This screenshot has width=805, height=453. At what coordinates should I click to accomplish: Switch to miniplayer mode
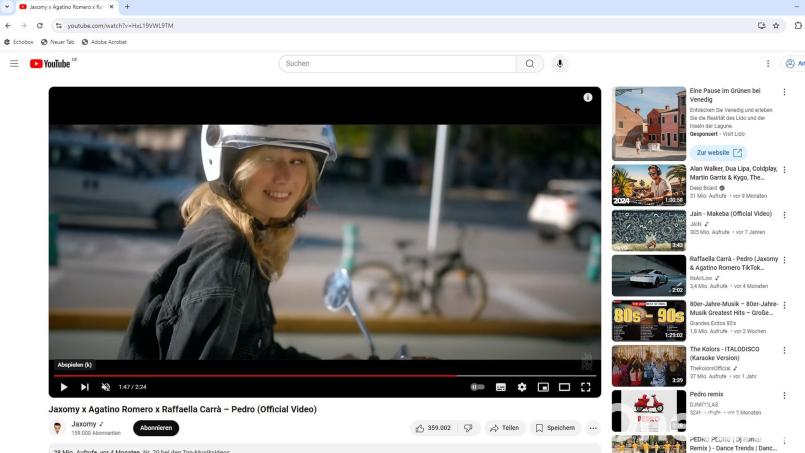[x=543, y=387]
